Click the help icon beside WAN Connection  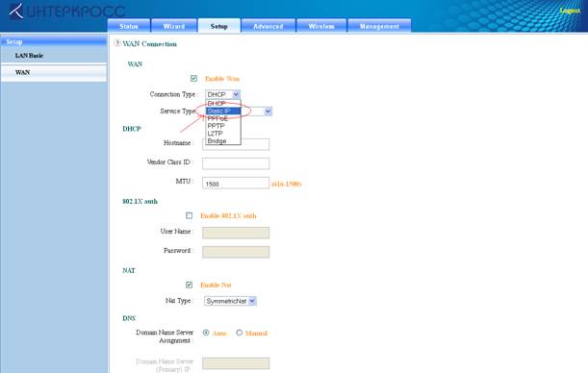pyautogui.click(x=117, y=43)
